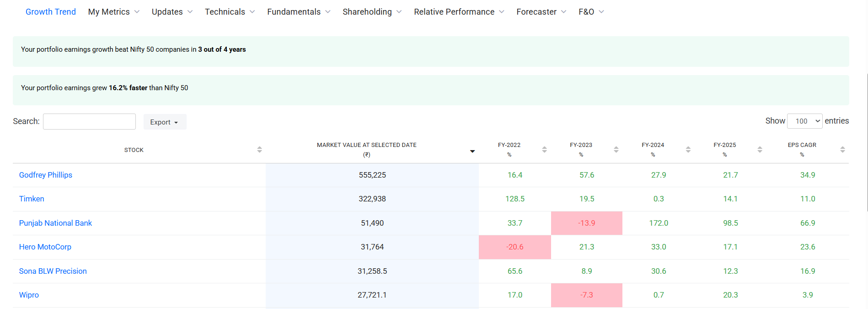
Task: Click Wipro FY-2023 value -7.3
Action: coord(587,295)
